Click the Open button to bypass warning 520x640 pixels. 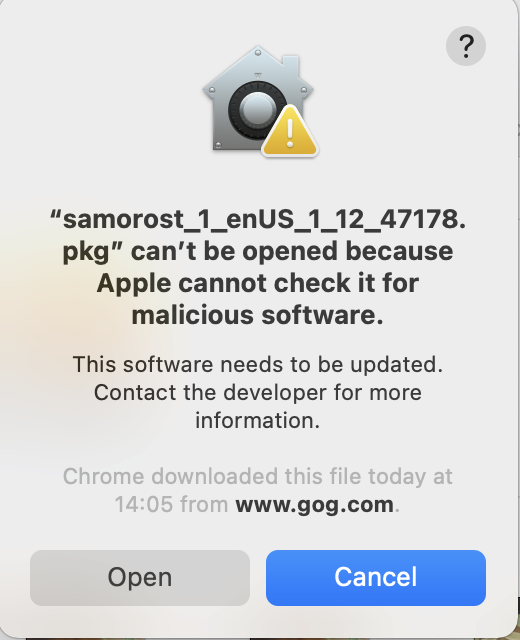(x=140, y=578)
